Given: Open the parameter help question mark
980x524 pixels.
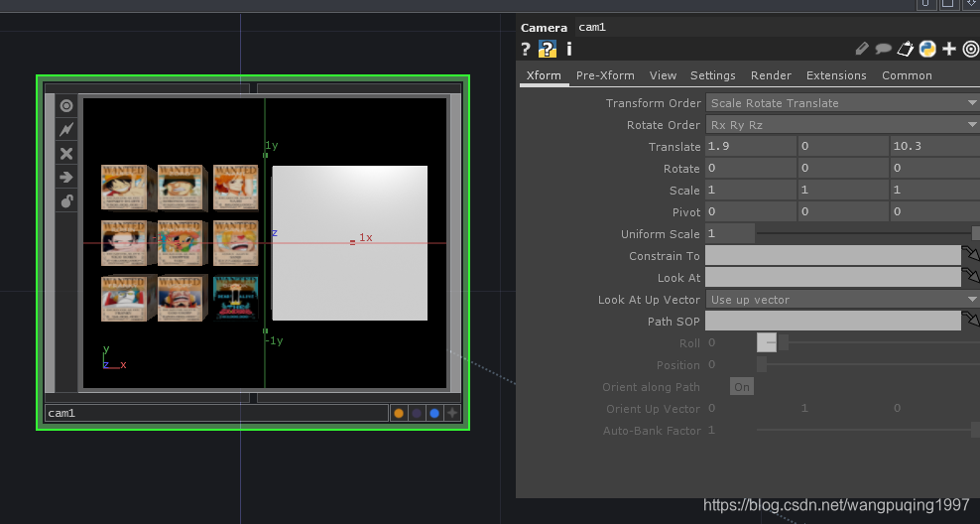Looking at the screenshot, I should (526, 49).
